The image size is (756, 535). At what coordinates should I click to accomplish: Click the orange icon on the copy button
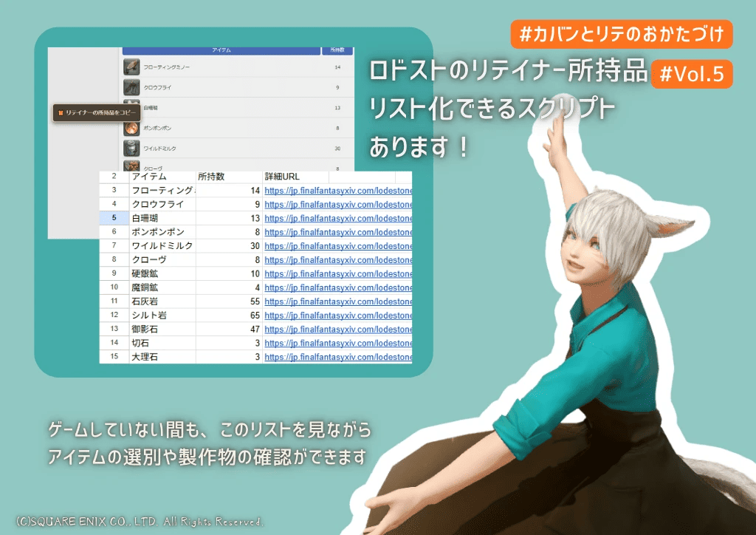click(x=61, y=113)
